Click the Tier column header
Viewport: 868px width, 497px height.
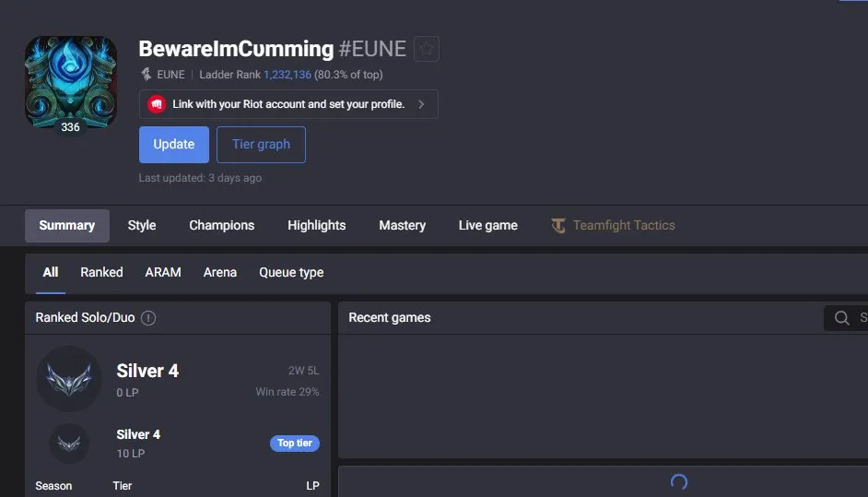[x=123, y=486]
